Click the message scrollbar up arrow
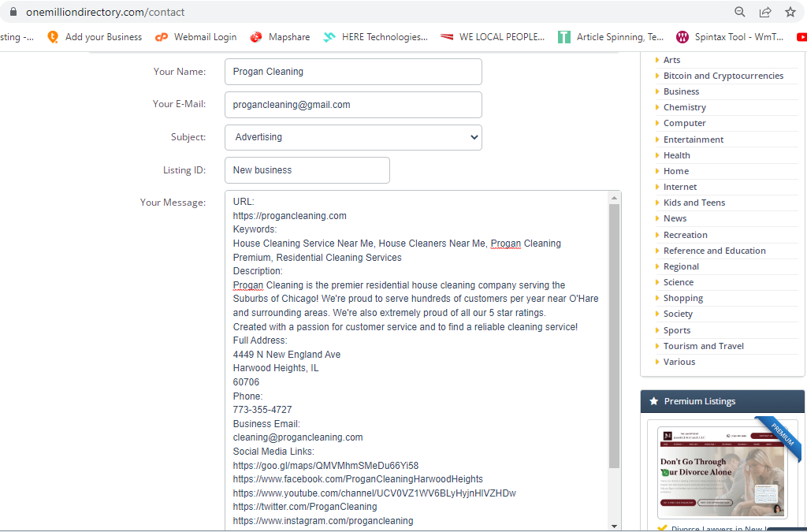 614,198
